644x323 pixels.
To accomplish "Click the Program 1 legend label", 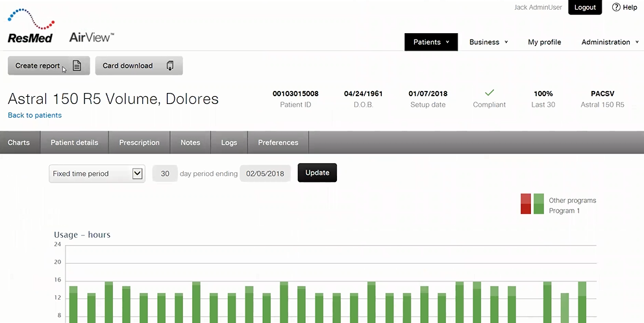I will pyautogui.click(x=564, y=211).
